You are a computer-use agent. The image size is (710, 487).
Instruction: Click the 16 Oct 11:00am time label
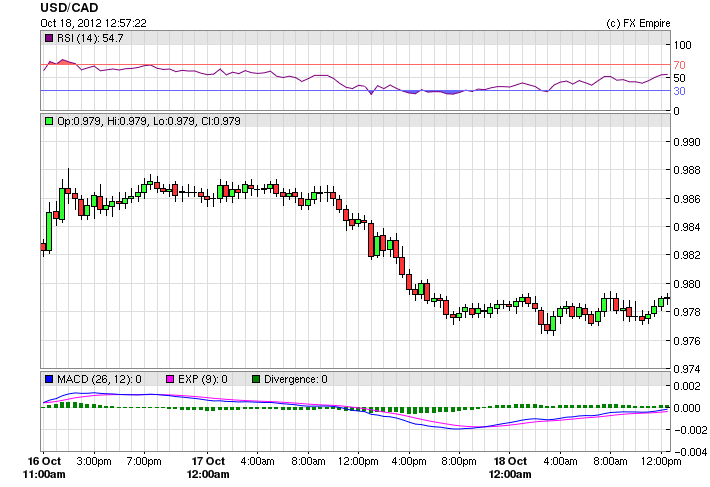point(44,468)
